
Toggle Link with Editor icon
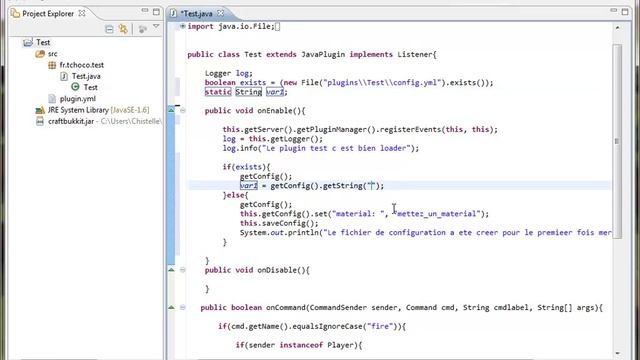[123, 29]
